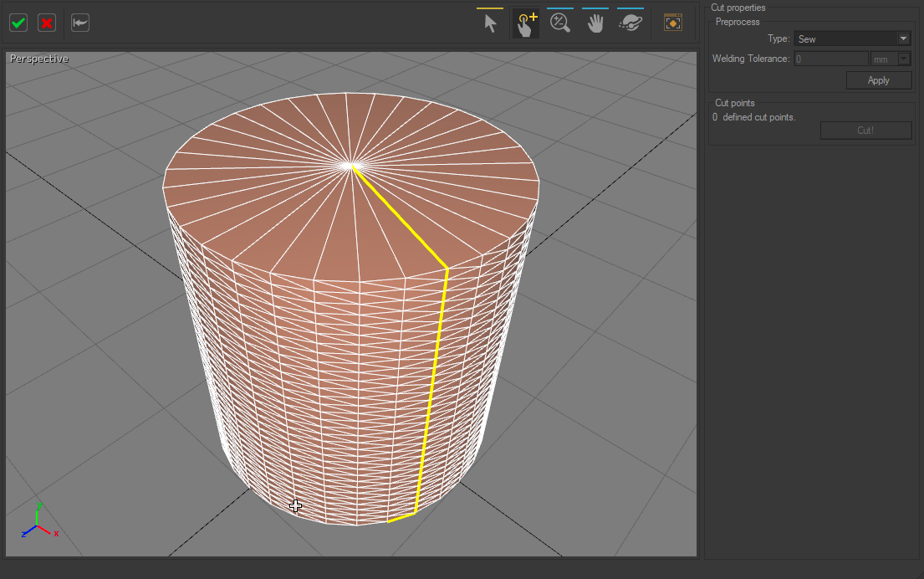Click the Perspective viewport label
This screenshot has width=924, height=579.
[39, 59]
